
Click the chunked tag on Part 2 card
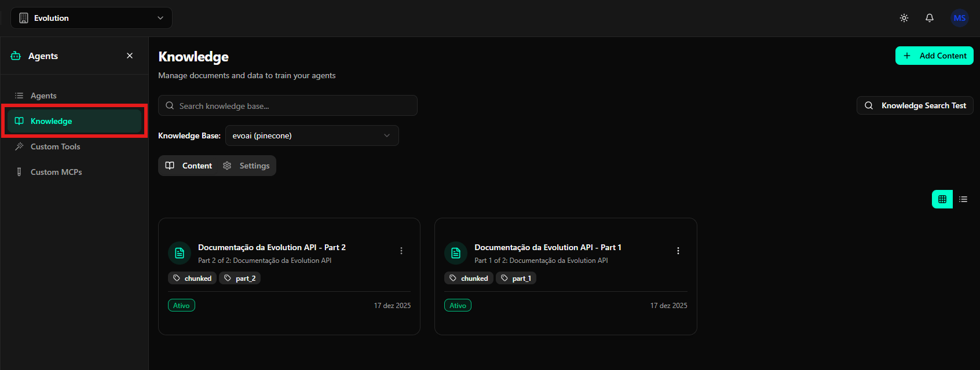point(192,279)
